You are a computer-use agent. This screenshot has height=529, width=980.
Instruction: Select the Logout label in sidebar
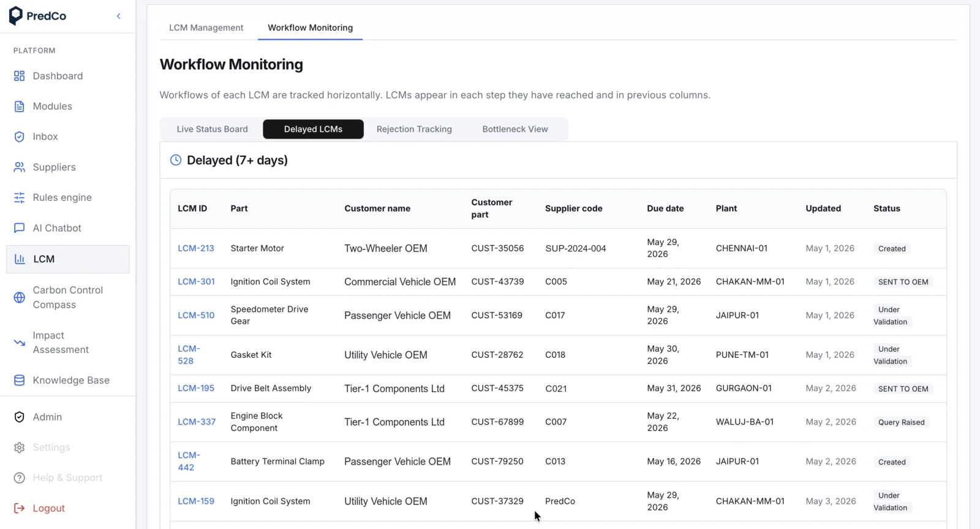[48, 508]
